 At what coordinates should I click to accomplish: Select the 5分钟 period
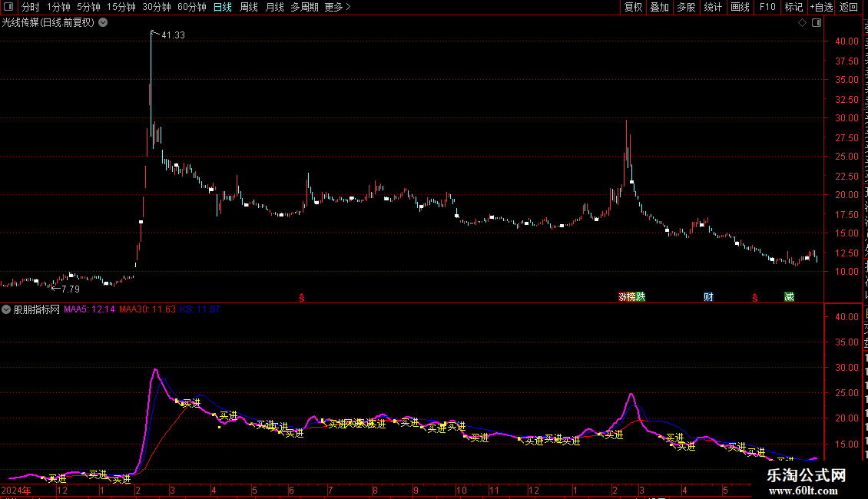pyautogui.click(x=88, y=7)
